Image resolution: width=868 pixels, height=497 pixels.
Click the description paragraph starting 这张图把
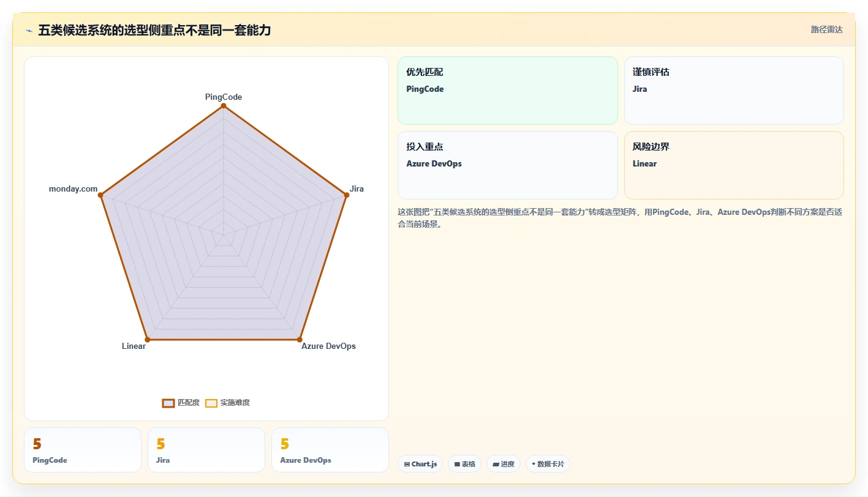(620, 218)
